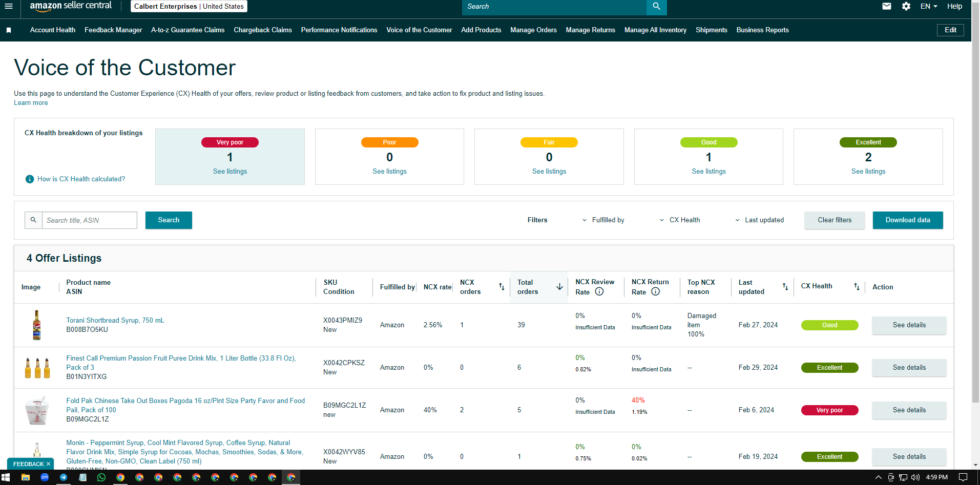The image size is (980, 485).
Task: Click the Finest Call bottles thumbnail
Action: (37, 368)
